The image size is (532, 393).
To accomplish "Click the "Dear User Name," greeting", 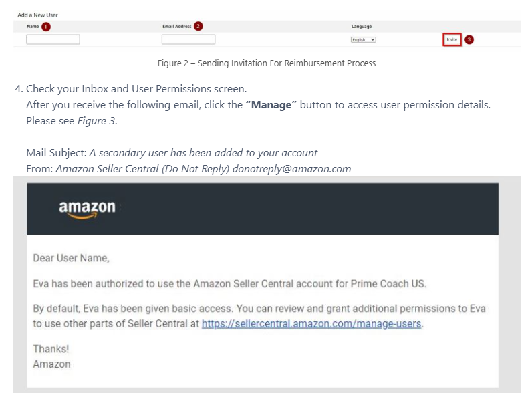I will click(x=71, y=258).
